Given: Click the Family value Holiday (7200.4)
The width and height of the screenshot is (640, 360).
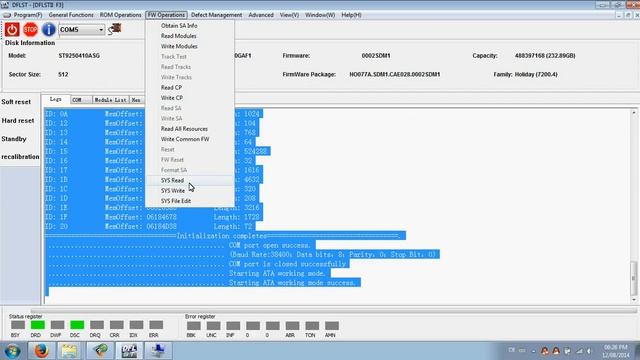Looking at the screenshot, I should 536,75.
